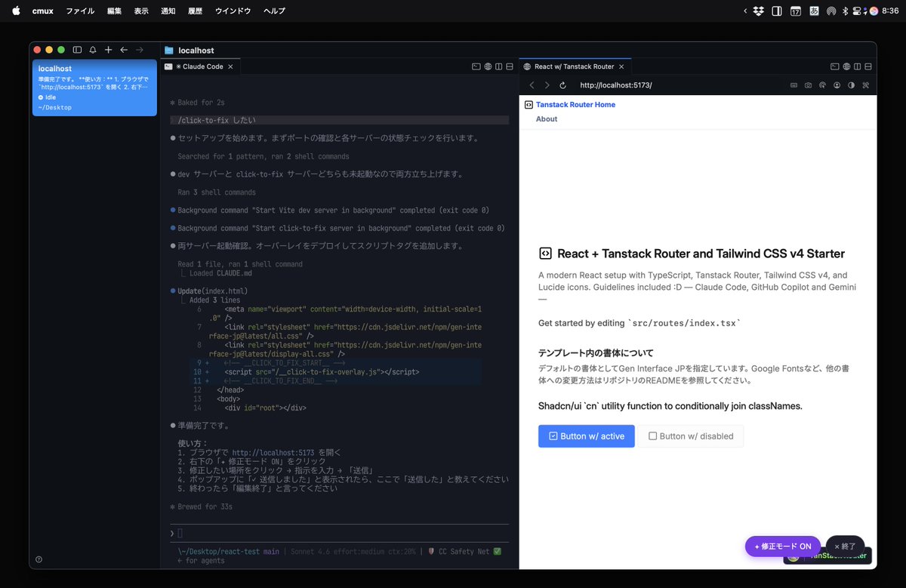This screenshot has width=906, height=588.
Task: Select the localhost workspace in sidebar
Action: 94,88
